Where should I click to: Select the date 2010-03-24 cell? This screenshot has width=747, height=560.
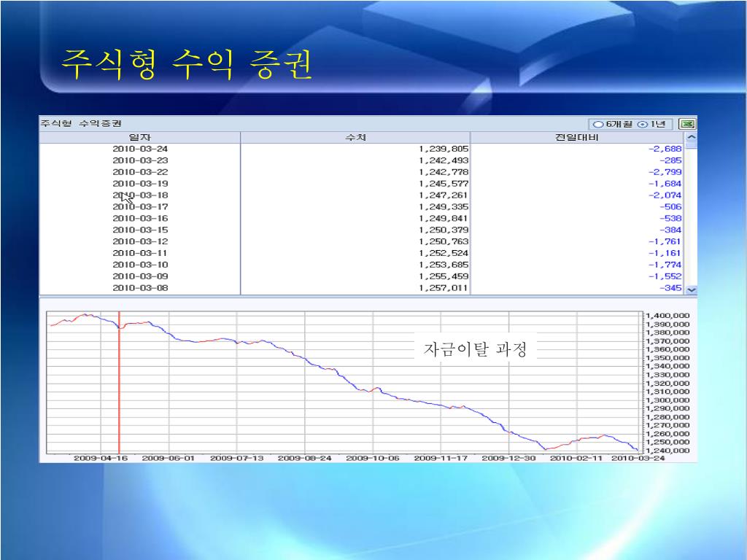tap(140, 149)
